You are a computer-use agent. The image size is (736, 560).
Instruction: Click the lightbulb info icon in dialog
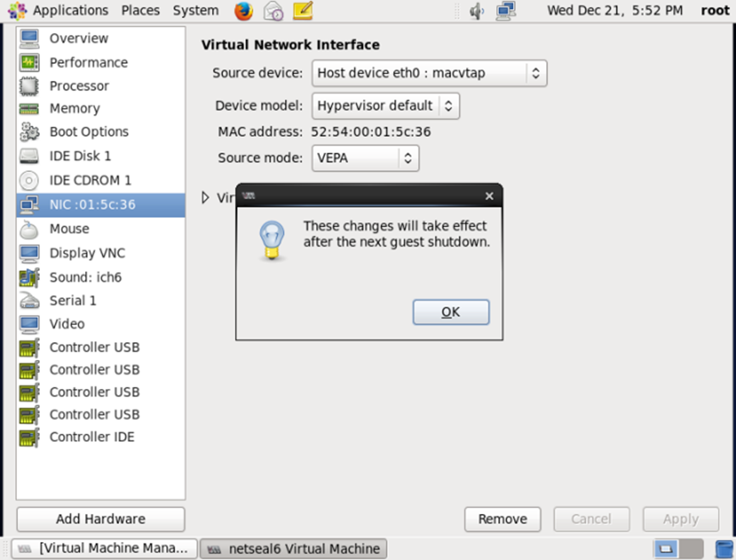pyautogui.click(x=272, y=241)
